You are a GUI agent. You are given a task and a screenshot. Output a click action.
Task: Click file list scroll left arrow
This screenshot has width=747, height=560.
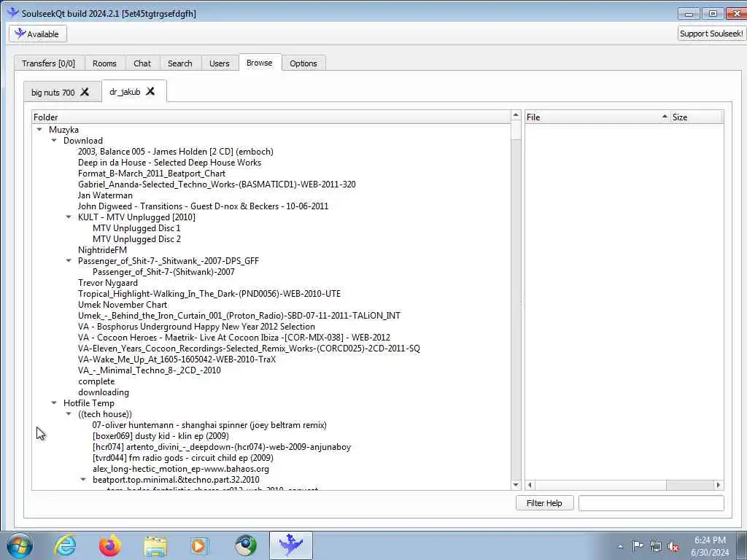(530, 485)
